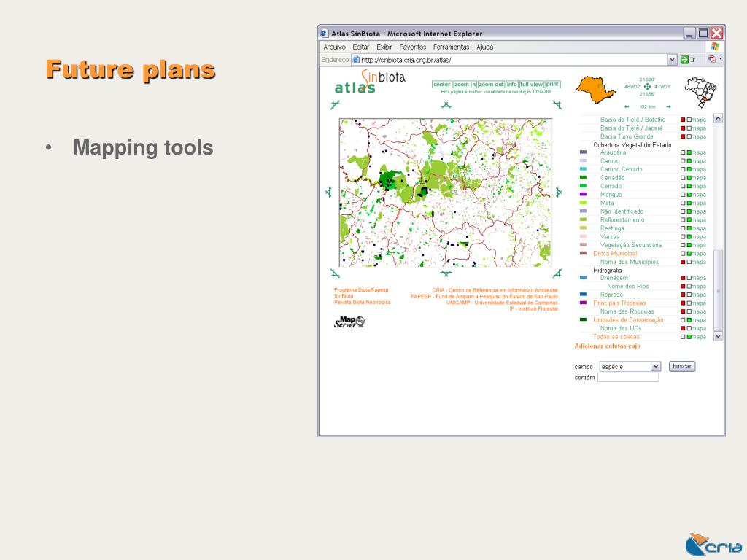This screenshot has width=747, height=560.
Task: Pan map toward the southeast corner arrow
Action: pos(557,273)
